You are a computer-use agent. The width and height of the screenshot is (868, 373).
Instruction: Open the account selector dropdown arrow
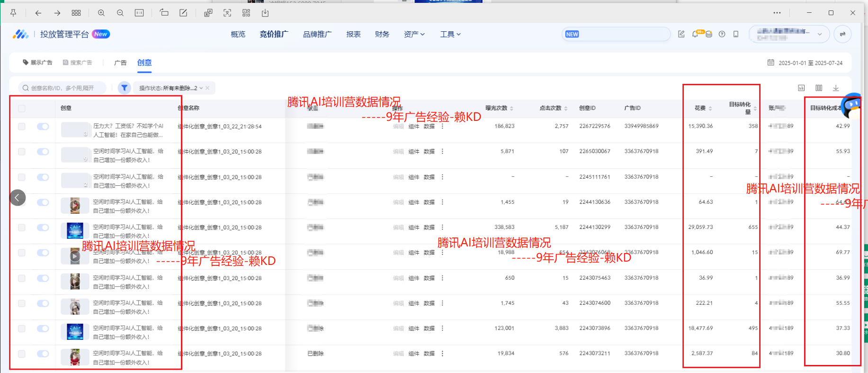click(820, 34)
